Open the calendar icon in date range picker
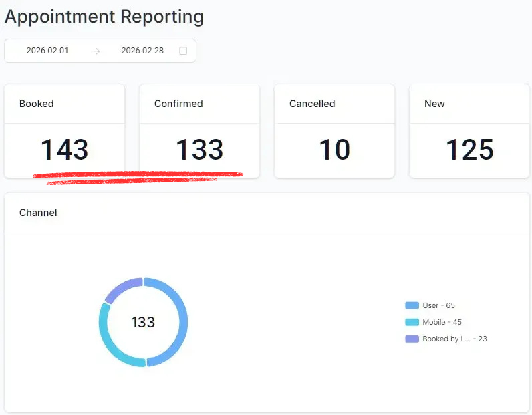Viewport: 532px width, 415px height. click(x=183, y=51)
